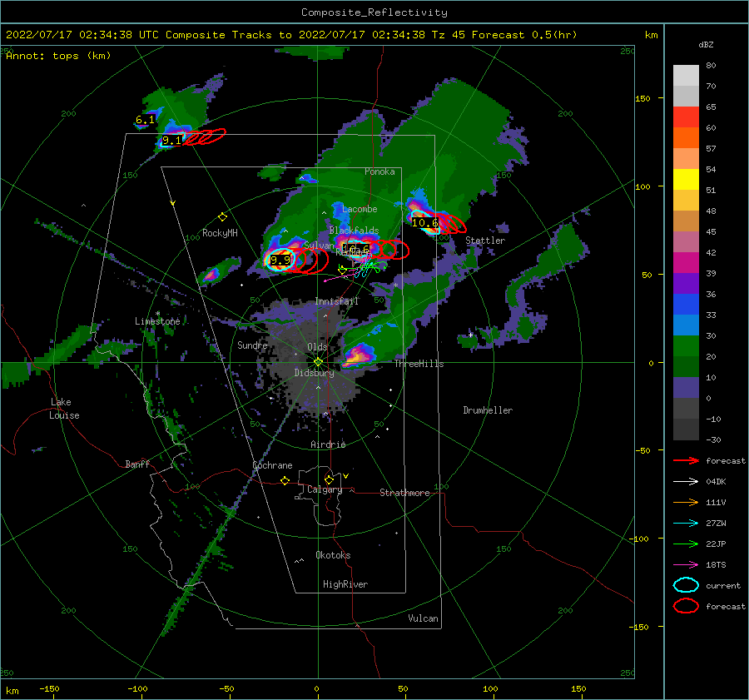This screenshot has height=700, width=749.
Task: Click the 04DK legend text
Action: [716, 482]
